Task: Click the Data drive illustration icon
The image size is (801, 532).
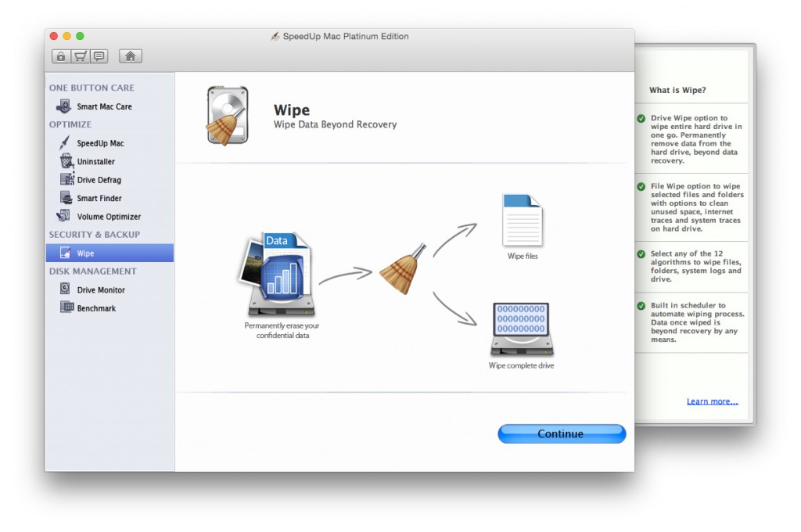Action: click(278, 274)
